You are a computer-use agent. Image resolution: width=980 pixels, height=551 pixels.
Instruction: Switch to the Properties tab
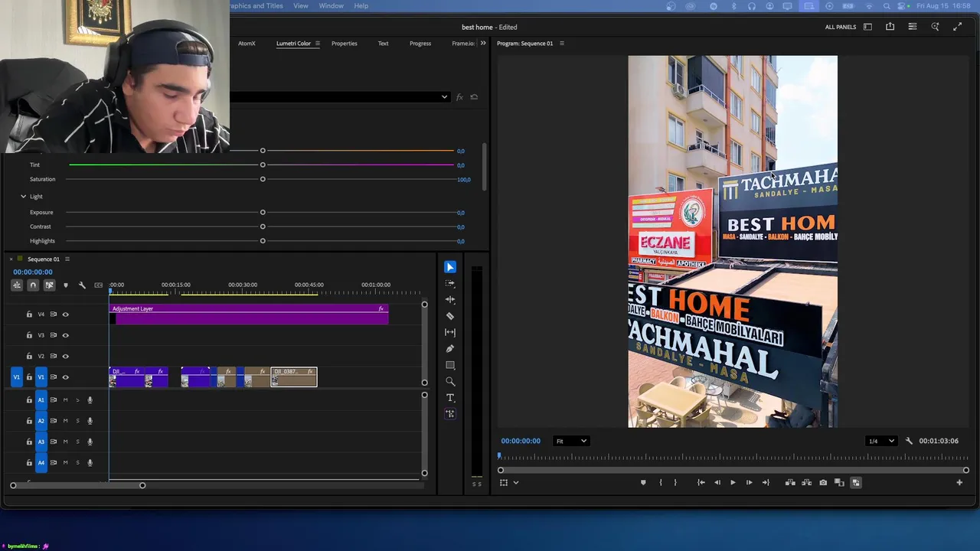[x=345, y=44]
